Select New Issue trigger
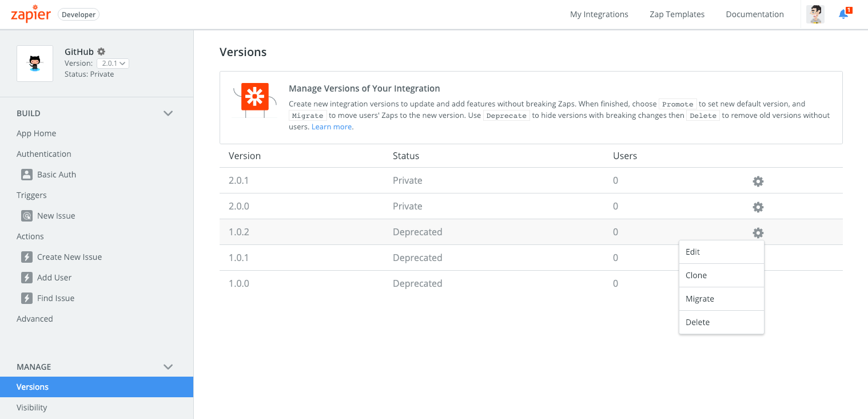This screenshot has width=868, height=419. (x=56, y=216)
